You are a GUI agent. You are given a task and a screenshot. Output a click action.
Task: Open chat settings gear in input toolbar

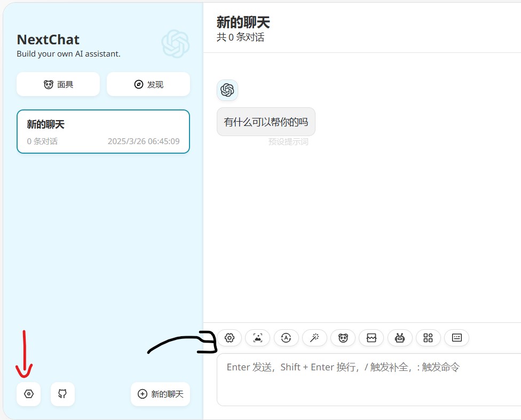click(229, 338)
